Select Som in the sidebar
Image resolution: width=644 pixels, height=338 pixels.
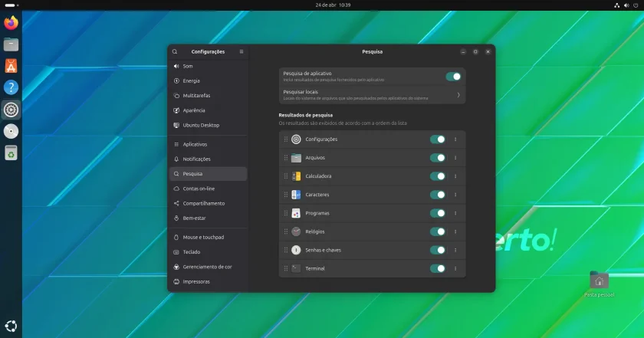point(209,66)
